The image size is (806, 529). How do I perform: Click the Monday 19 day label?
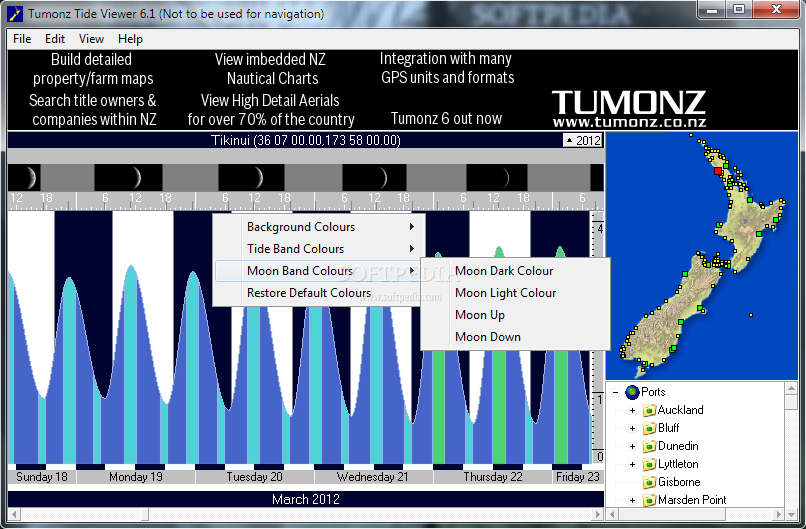click(136, 477)
